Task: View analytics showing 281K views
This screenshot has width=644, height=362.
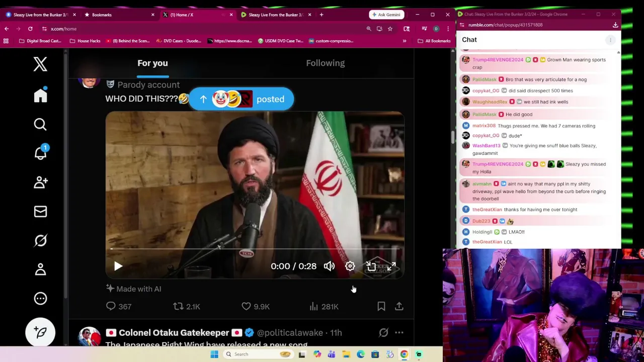Action: (x=324, y=306)
